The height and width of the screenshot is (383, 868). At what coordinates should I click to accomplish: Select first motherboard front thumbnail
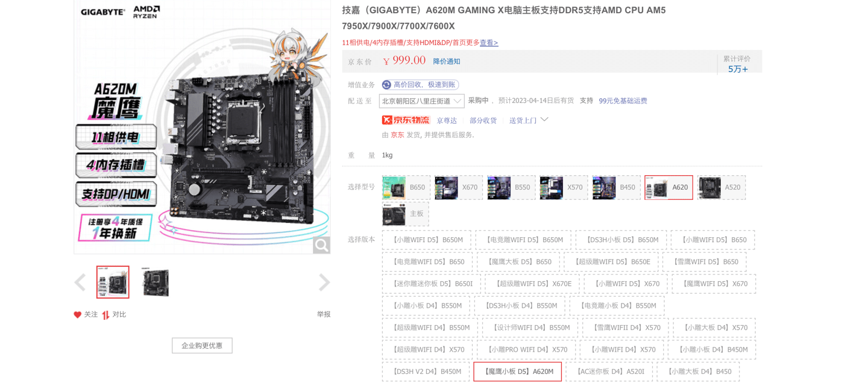tap(113, 282)
